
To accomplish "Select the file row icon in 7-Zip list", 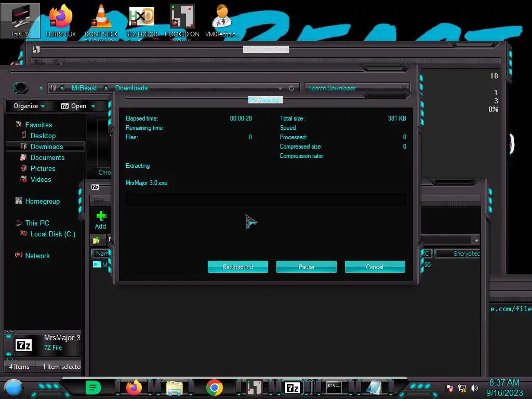I will point(97,264).
